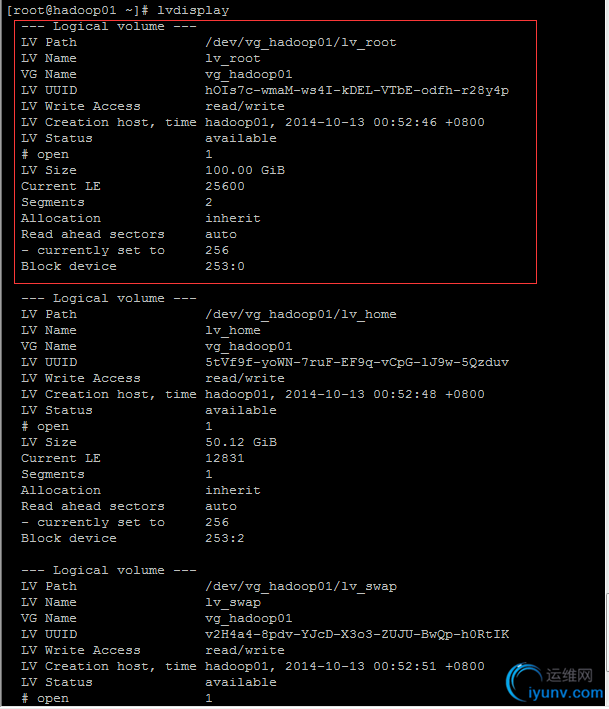Click the Current LE value 25600
Image resolution: width=609 pixels, height=709 pixels.
[224, 186]
